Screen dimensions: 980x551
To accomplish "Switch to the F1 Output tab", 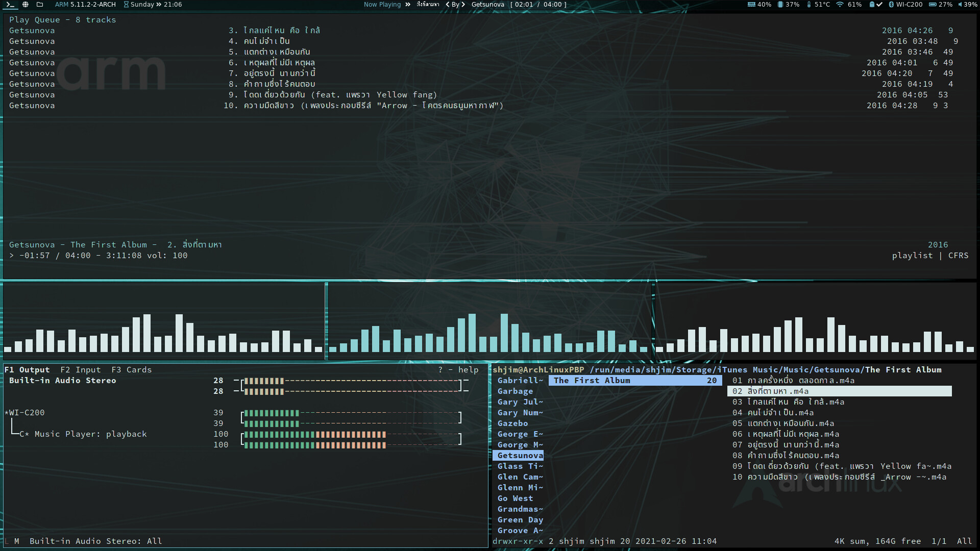I will (27, 370).
